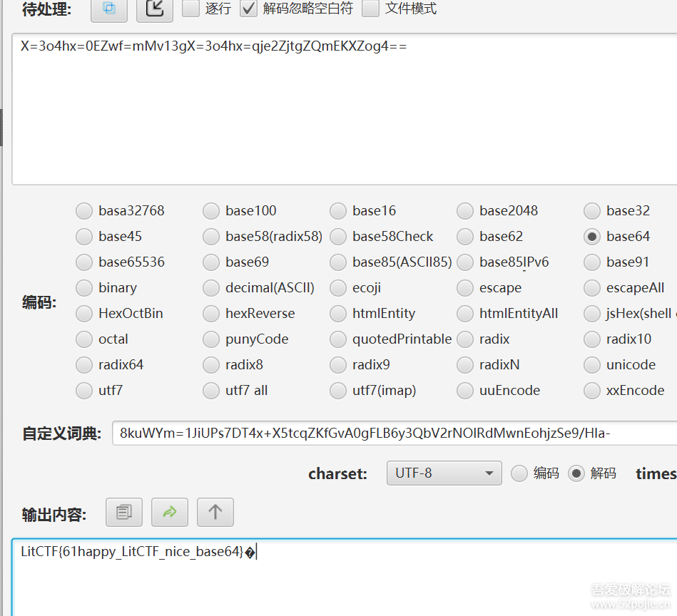The image size is (677, 616).
Task: Pick the quotedPrintable encoding option
Action: [x=338, y=339]
